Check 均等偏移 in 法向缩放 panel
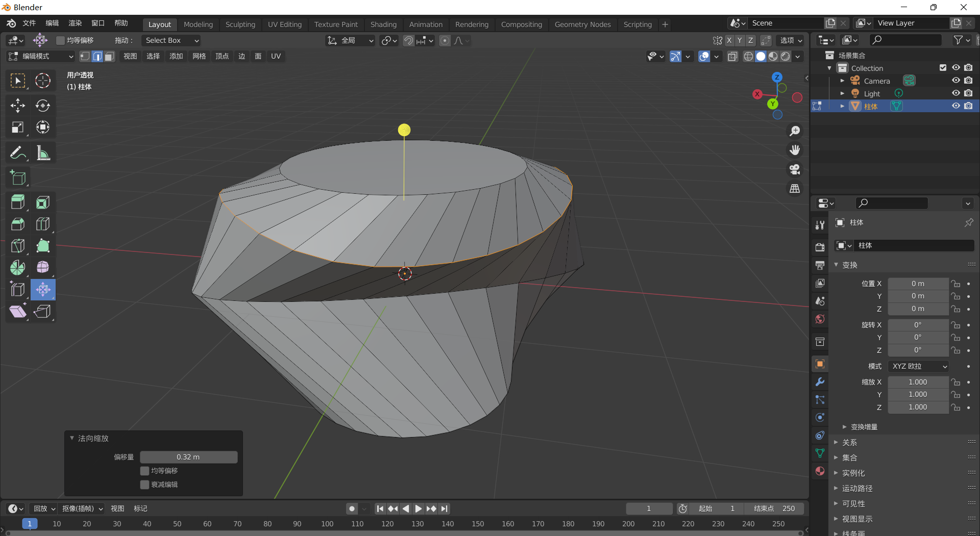Image resolution: width=980 pixels, height=536 pixels. click(144, 471)
